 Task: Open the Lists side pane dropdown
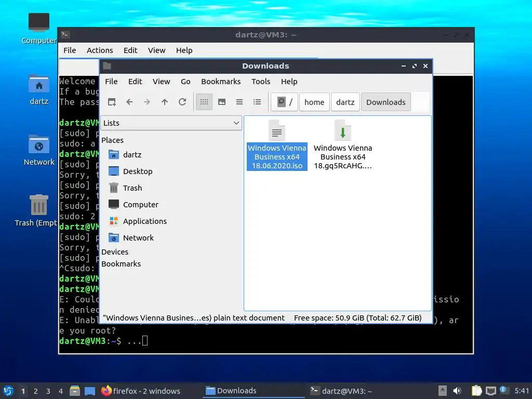tap(171, 123)
